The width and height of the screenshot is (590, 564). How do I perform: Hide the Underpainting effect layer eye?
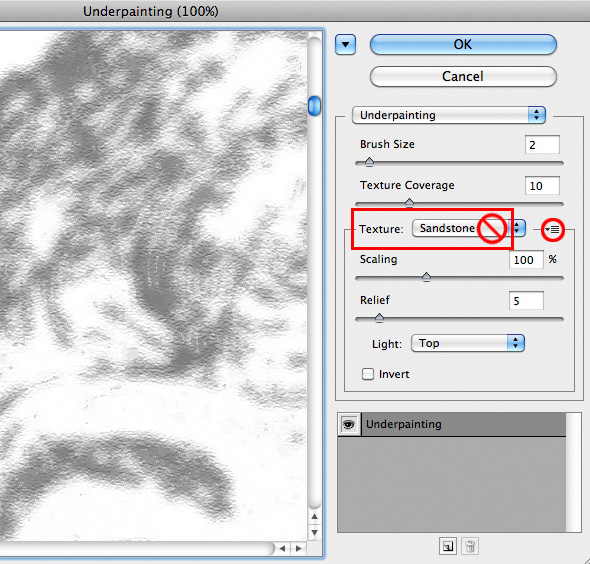click(x=349, y=424)
